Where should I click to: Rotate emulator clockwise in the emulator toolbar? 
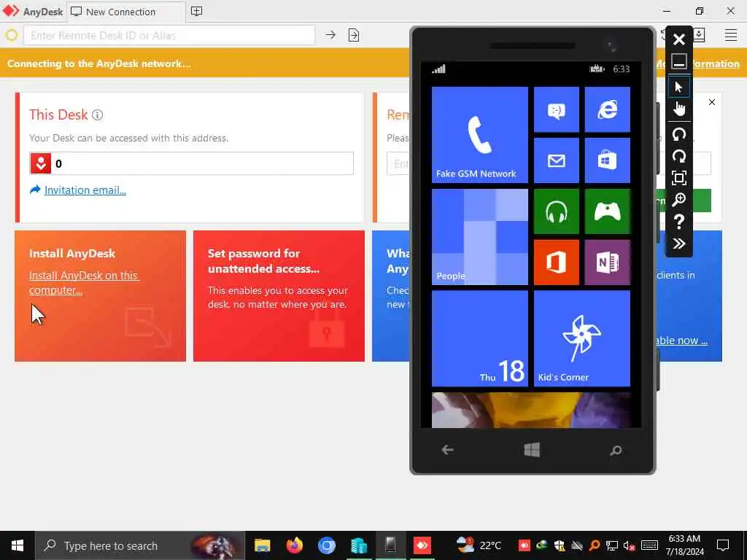click(679, 156)
